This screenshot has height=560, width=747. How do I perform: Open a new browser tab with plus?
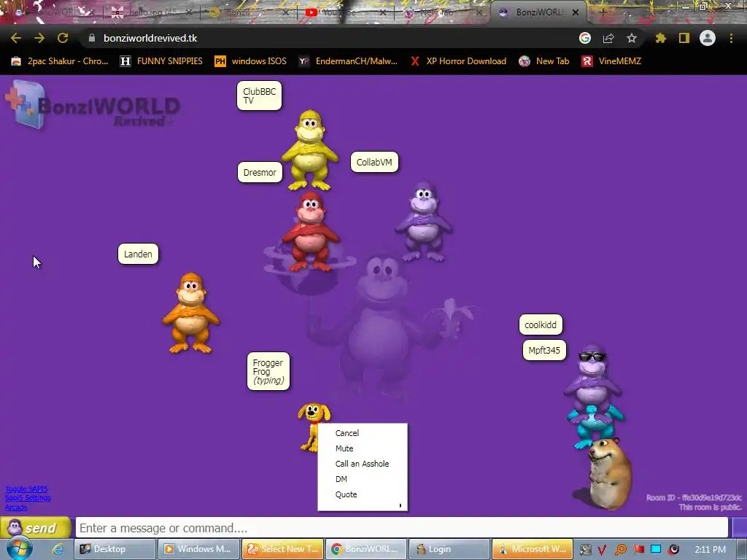pyautogui.click(x=602, y=12)
